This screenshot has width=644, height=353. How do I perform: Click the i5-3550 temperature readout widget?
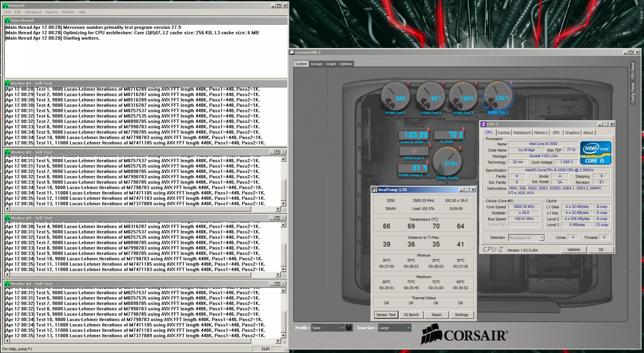(450, 135)
